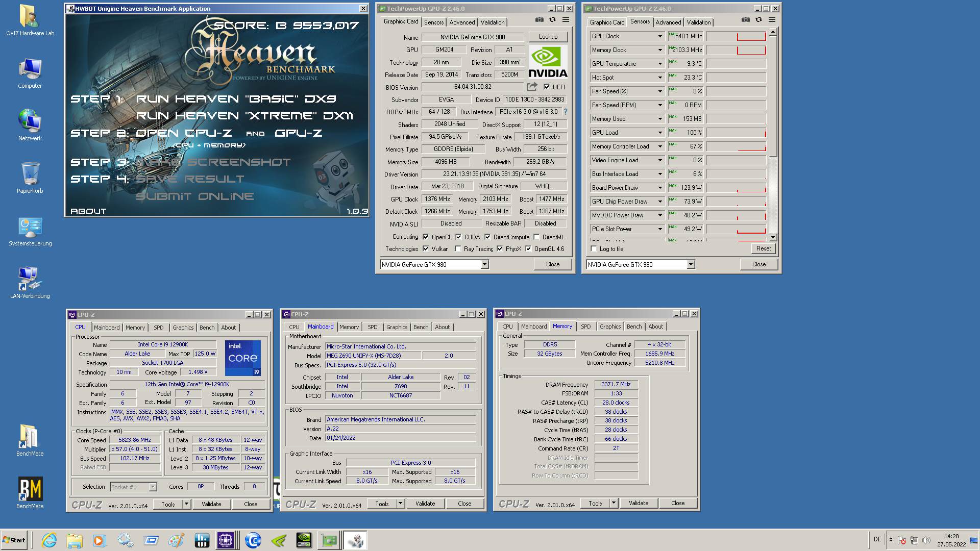Viewport: 980px width, 551px height.
Task: Click the Reset button in GPU-Z Sensors
Action: pos(763,248)
